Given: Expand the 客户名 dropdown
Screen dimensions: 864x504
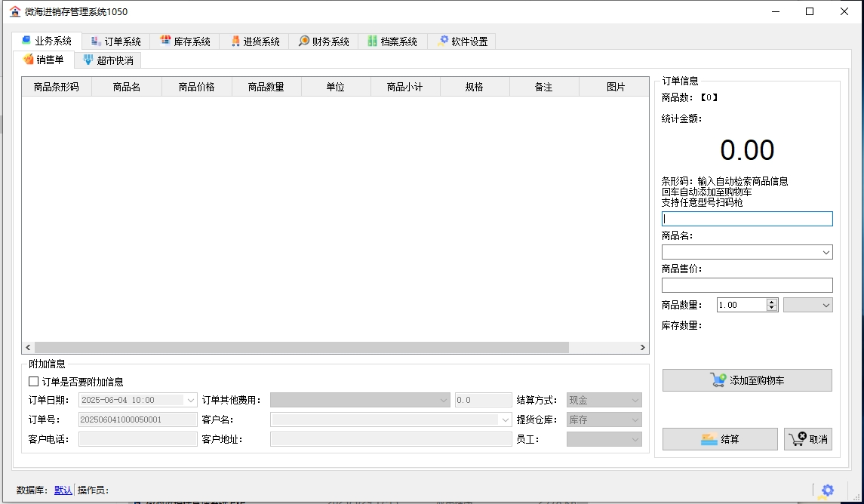Looking at the screenshot, I should coord(506,419).
